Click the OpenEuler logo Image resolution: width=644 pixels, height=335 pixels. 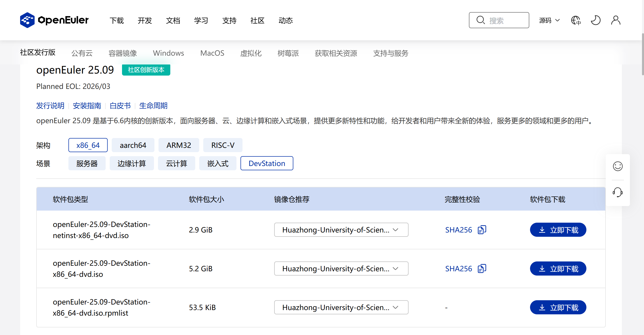coord(54,20)
